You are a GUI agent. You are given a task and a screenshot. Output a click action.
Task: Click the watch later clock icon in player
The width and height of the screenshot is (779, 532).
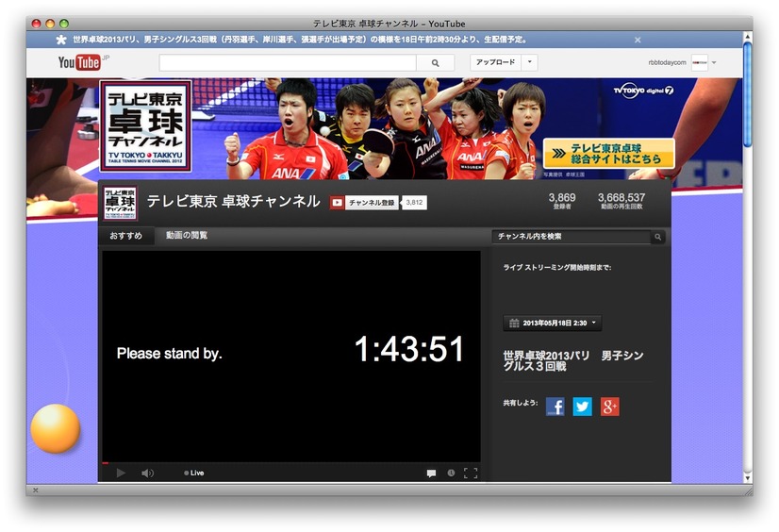coord(451,473)
